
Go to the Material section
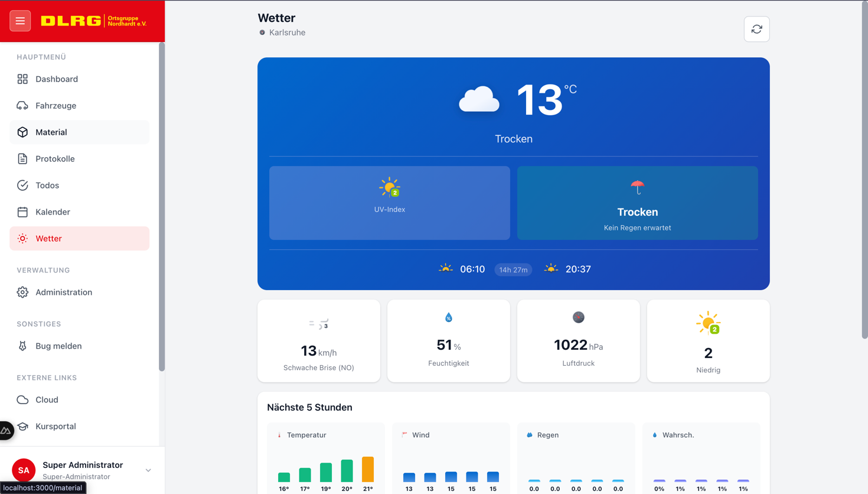click(79, 132)
